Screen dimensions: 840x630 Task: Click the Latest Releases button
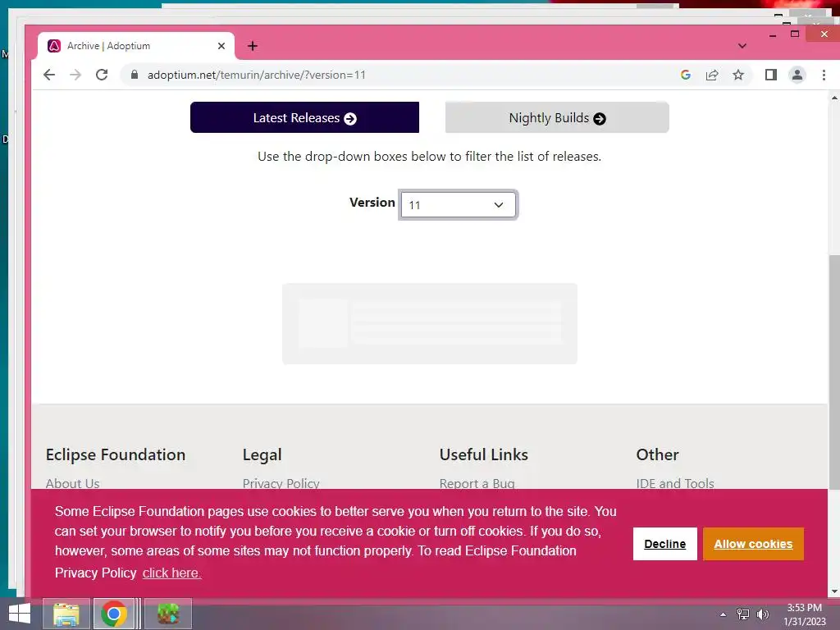tap(304, 117)
